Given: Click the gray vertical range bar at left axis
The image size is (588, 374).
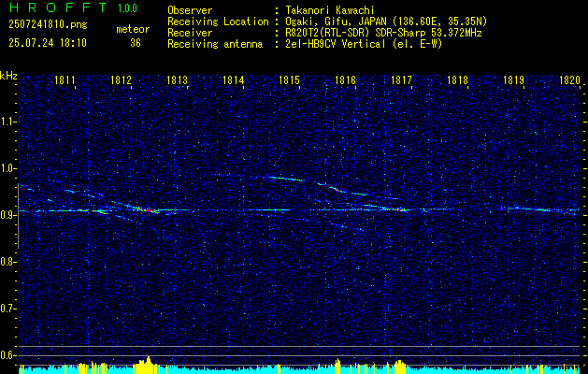Looking at the screenshot, I should click(18, 216).
